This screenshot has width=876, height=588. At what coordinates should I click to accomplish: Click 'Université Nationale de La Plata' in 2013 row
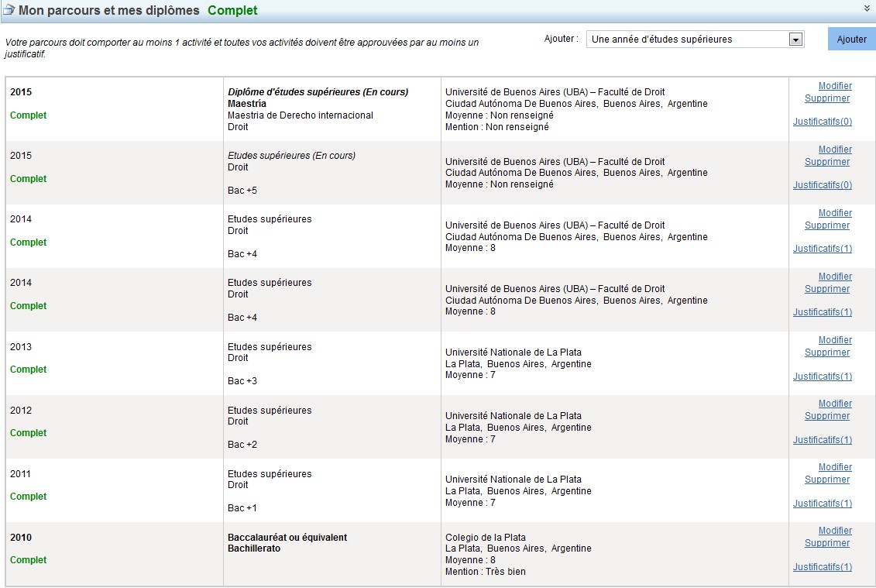[514, 352]
